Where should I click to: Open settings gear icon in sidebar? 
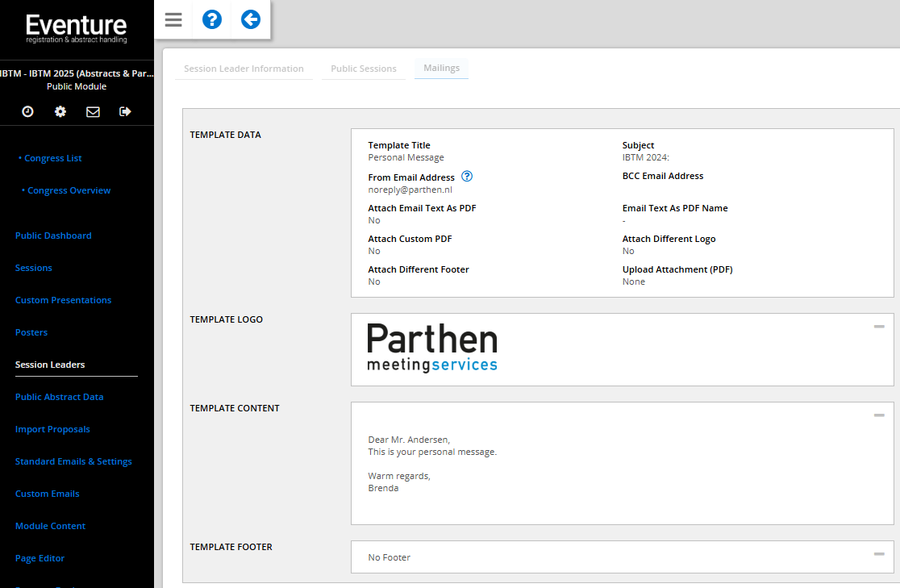pyautogui.click(x=60, y=111)
